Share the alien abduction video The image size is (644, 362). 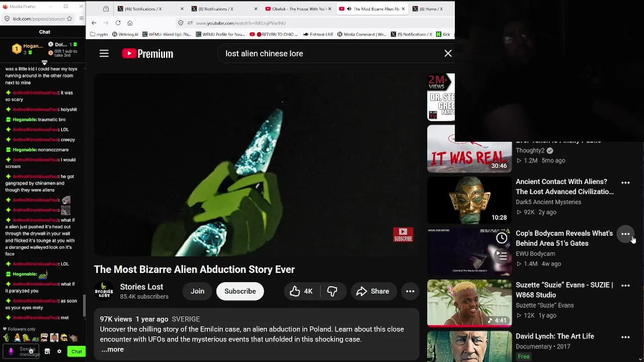[x=373, y=291]
